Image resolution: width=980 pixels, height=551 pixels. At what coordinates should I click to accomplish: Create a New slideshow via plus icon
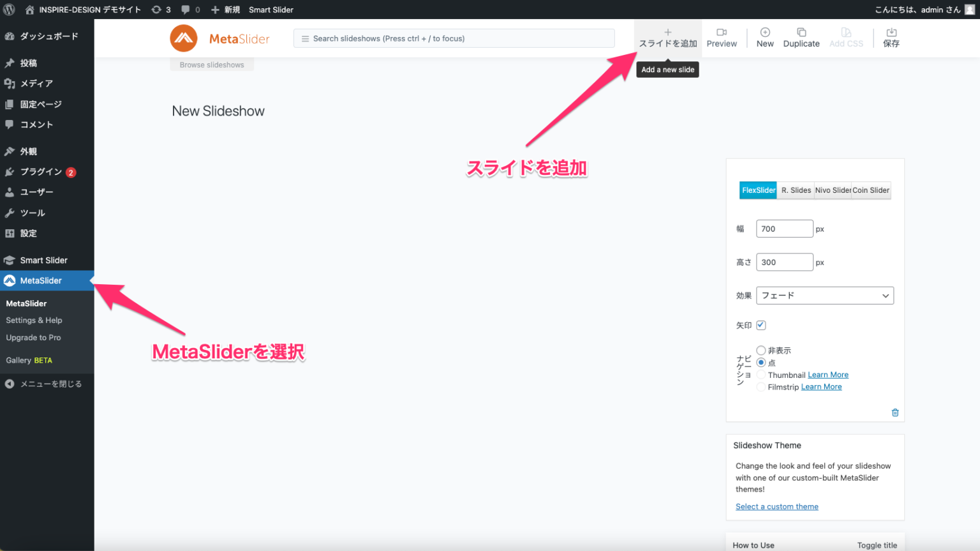pyautogui.click(x=765, y=33)
